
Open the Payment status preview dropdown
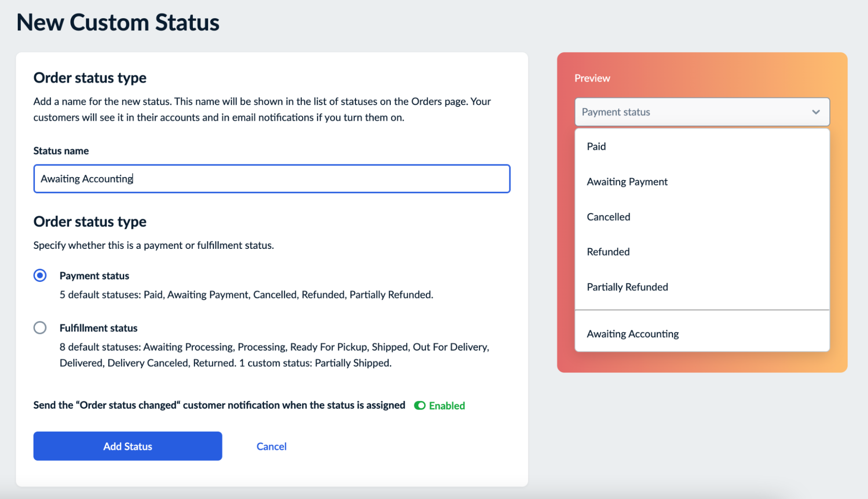pyautogui.click(x=701, y=112)
